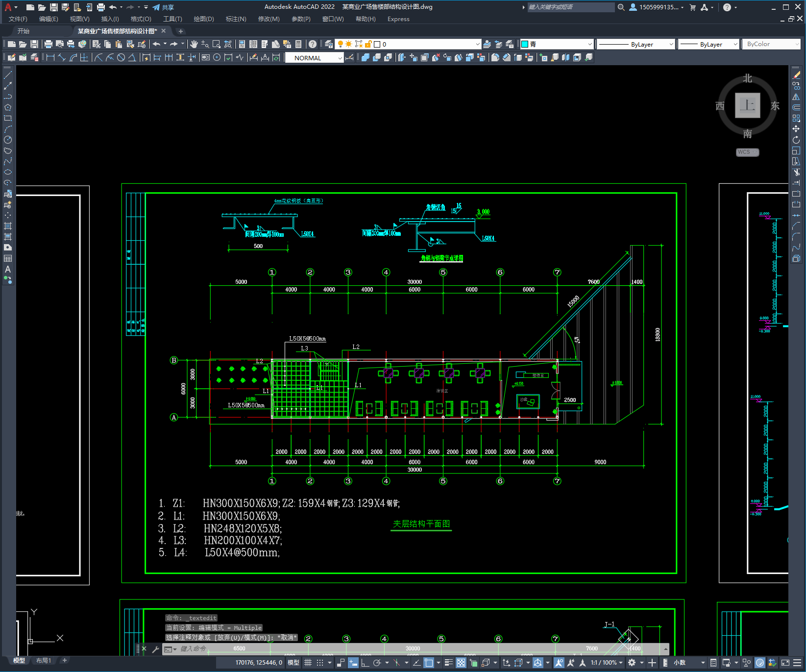Open the 标注(N) menu
806x672 pixels.
pos(236,19)
